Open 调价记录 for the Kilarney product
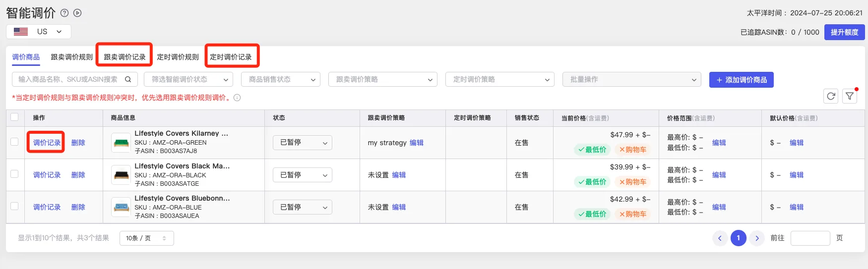 (x=47, y=143)
